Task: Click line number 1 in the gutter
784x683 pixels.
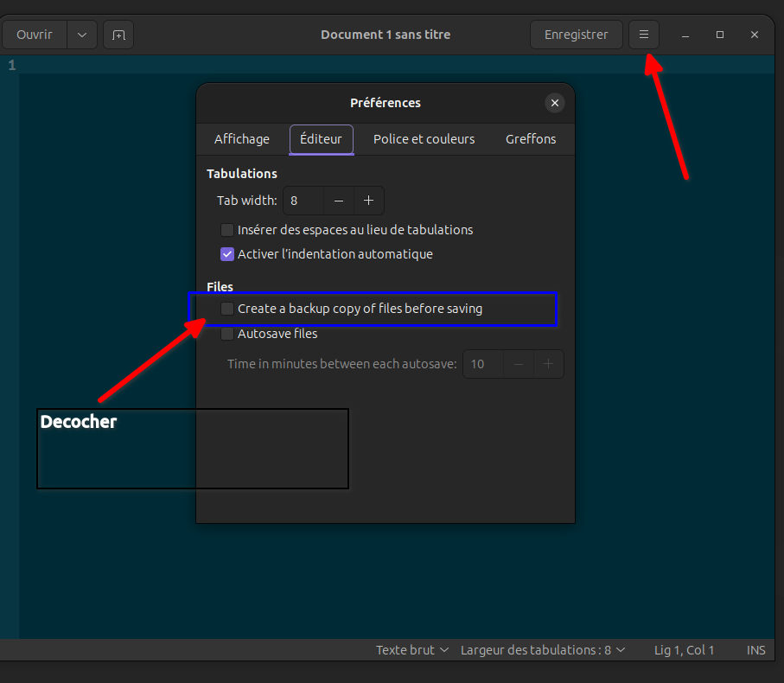Action: (12, 65)
